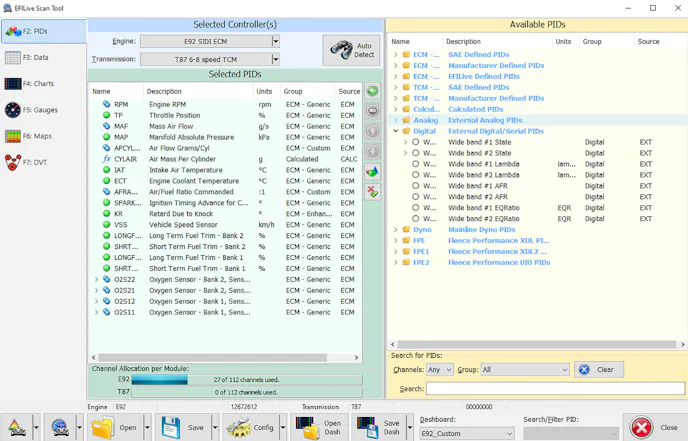
Task: Open the Engine controller dropdown
Action: tap(276, 42)
